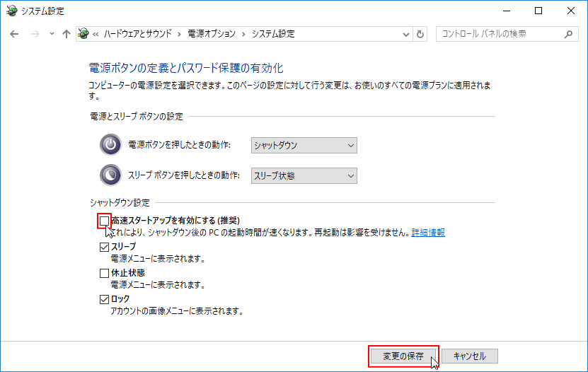Enable 高速スタートアップを有効にする checkbox
Screen dimensions: 588x372
pos(104,221)
